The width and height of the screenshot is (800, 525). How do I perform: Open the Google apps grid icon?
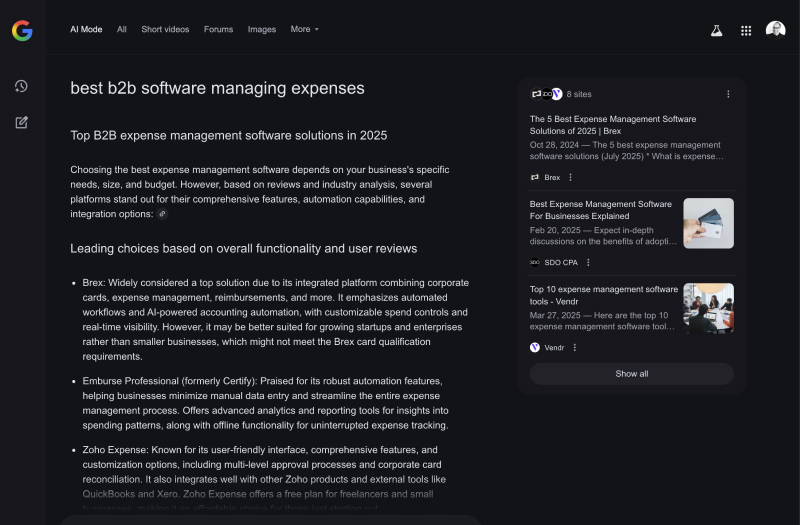click(x=746, y=31)
